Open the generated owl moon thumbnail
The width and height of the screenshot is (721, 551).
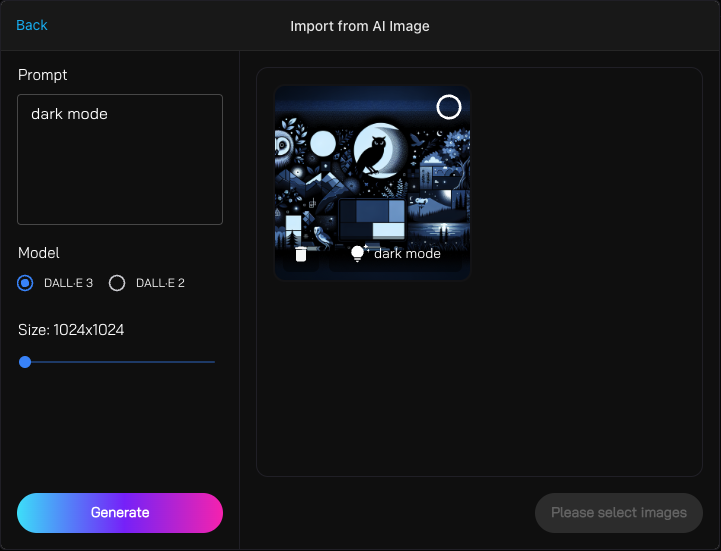point(372,170)
